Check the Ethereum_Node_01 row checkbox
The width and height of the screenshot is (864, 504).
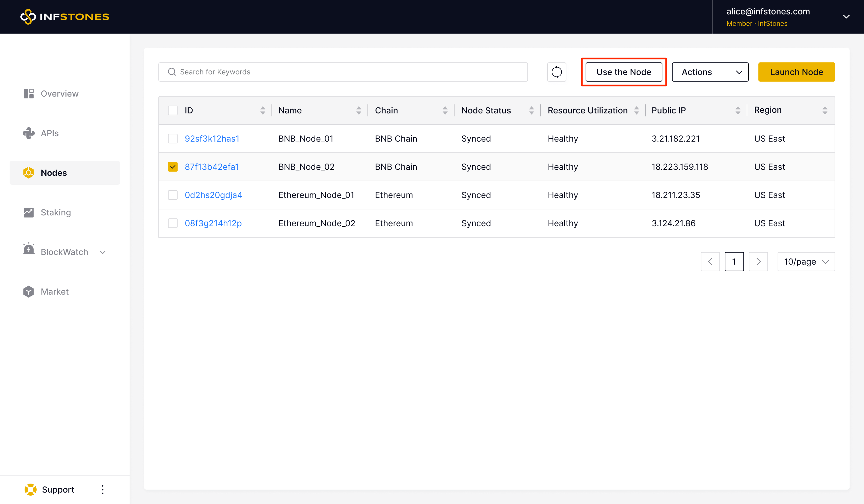(x=173, y=195)
